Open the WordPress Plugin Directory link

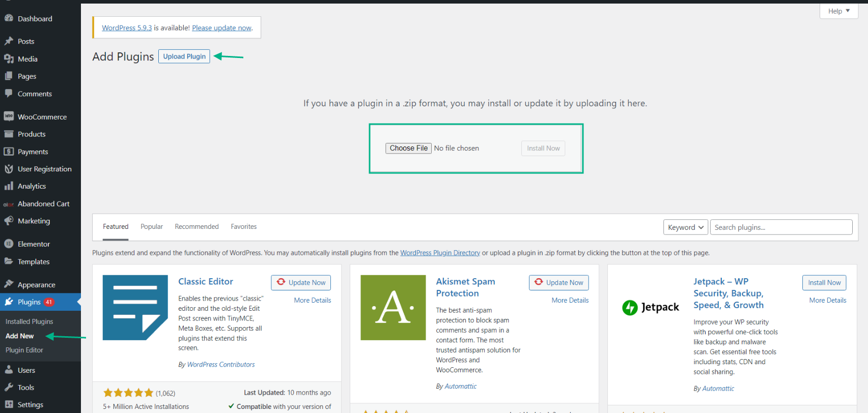tap(440, 253)
